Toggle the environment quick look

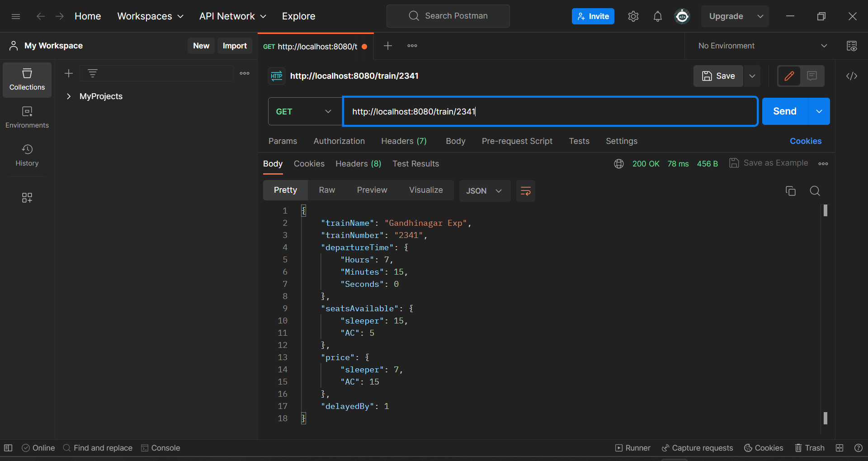[x=852, y=46]
